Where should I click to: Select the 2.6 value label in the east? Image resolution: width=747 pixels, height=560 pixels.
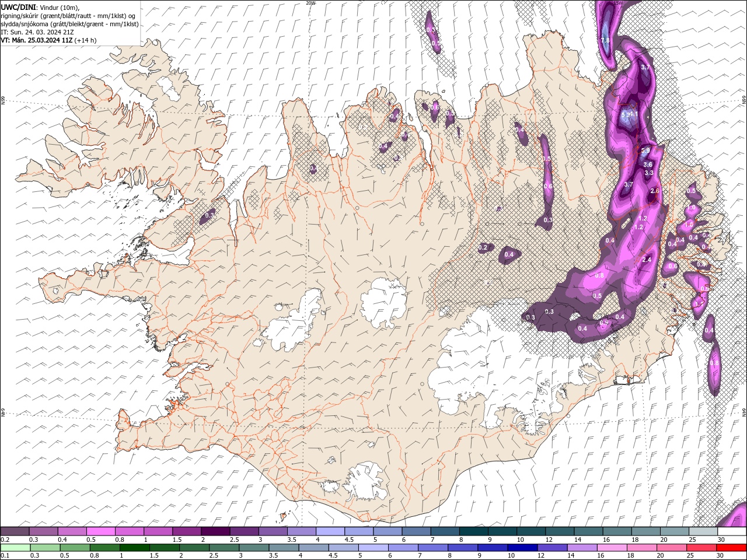654,191
